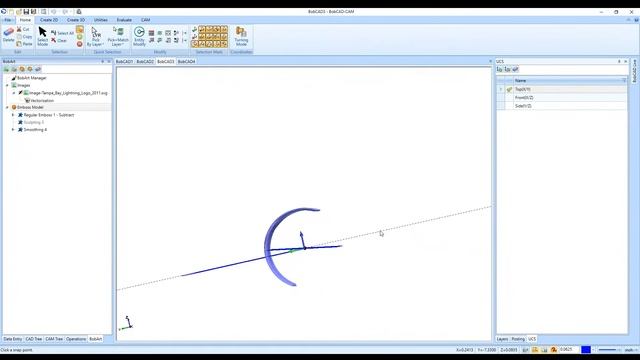Image resolution: width=640 pixels, height=360 pixels.
Task: Toggle active UCS checkmark on Top row
Action: tap(509, 89)
